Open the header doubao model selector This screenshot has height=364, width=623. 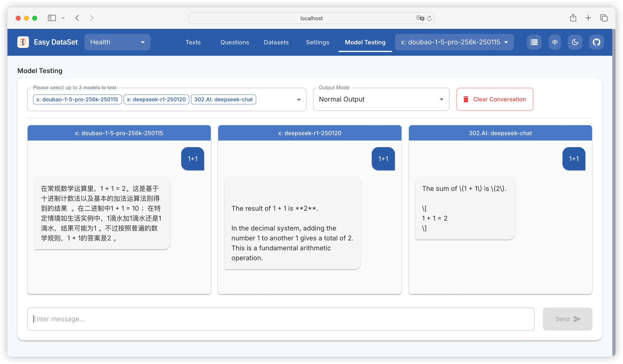click(454, 42)
